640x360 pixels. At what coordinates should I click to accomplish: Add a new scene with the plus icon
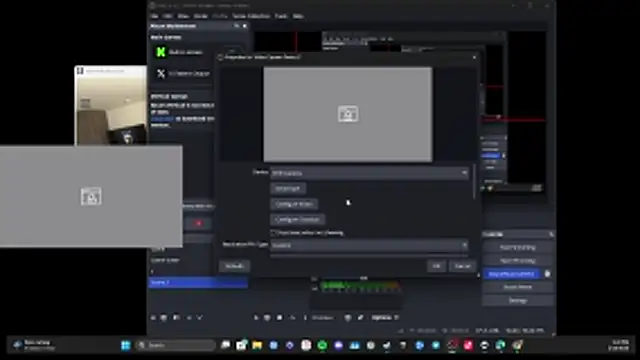click(x=153, y=318)
